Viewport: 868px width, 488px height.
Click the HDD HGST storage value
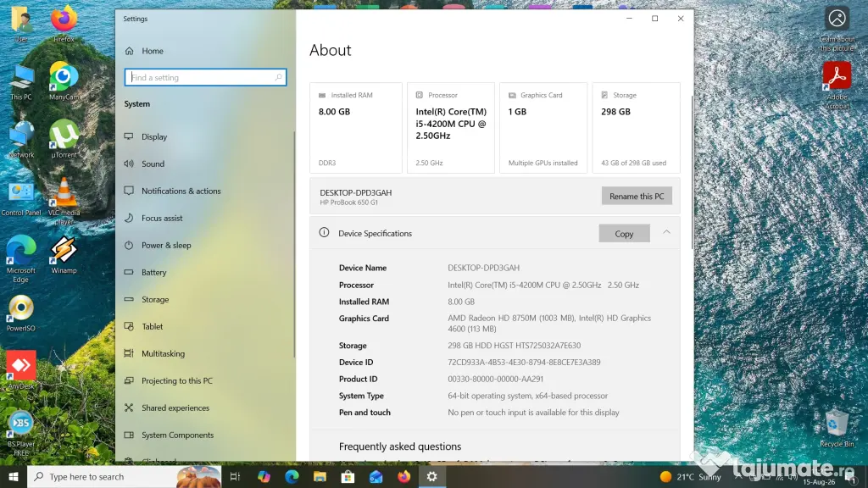coord(515,346)
